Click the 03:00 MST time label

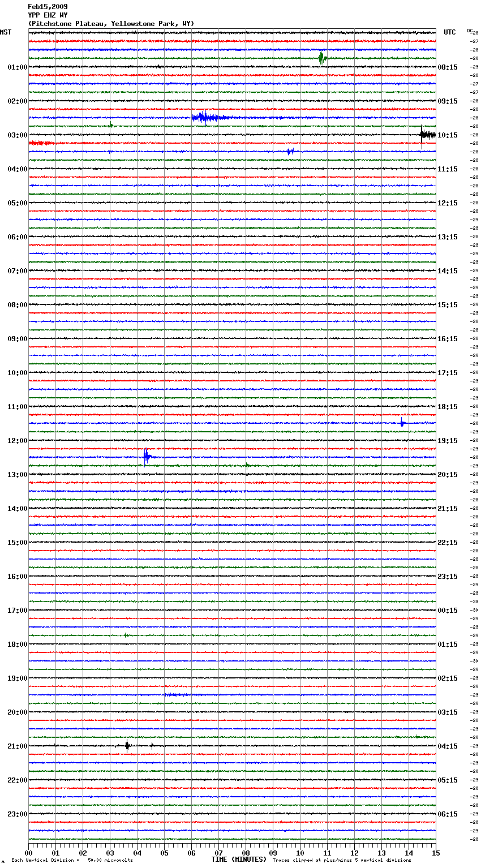point(18,135)
